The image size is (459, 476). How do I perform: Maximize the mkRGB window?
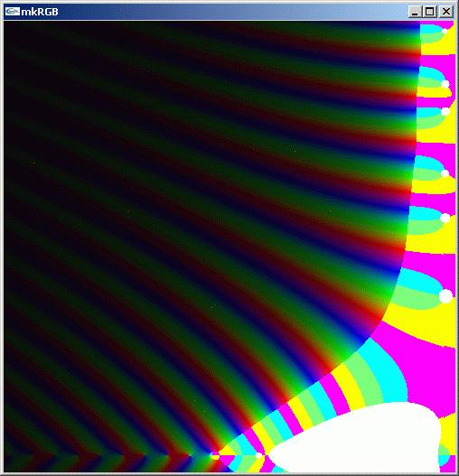(430, 12)
